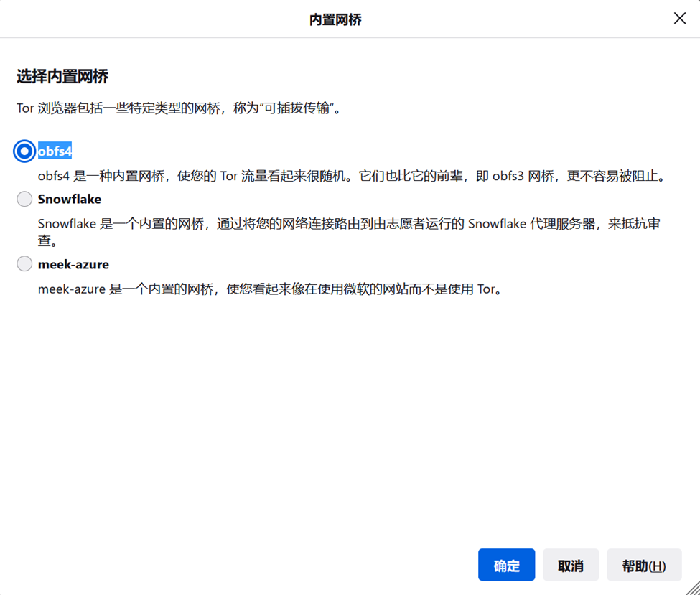This screenshot has height=595, width=700.
Task: Click the meek-azure description sentence
Action: pos(271,289)
